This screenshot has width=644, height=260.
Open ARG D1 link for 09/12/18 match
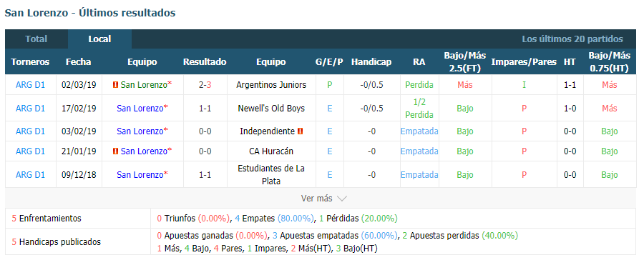[30, 175]
